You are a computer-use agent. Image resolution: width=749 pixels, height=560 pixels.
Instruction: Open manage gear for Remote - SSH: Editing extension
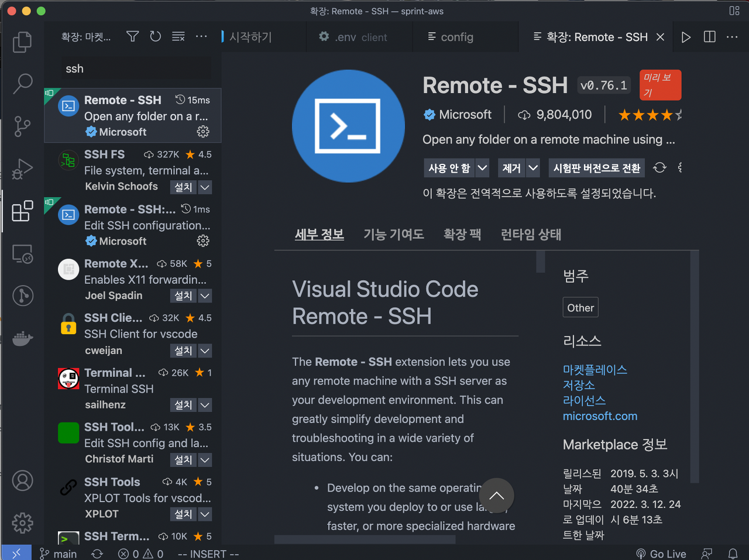click(x=203, y=241)
